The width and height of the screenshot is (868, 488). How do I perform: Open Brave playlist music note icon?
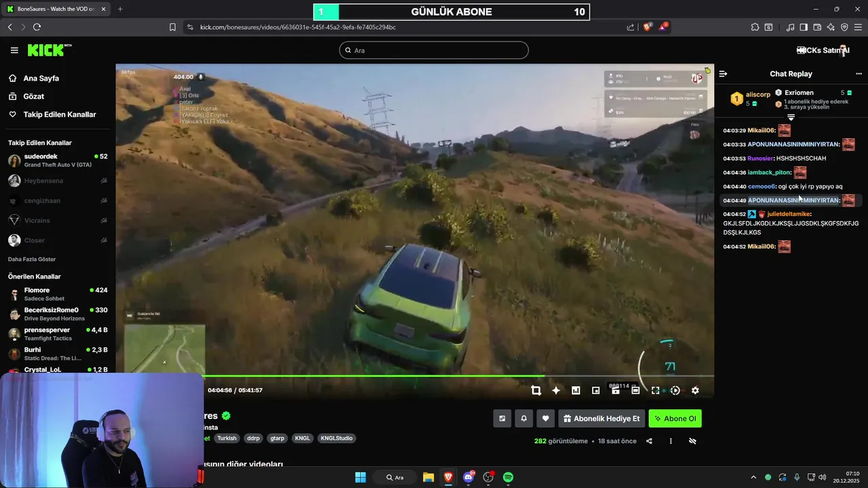pyautogui.click(x=791, y=27)
